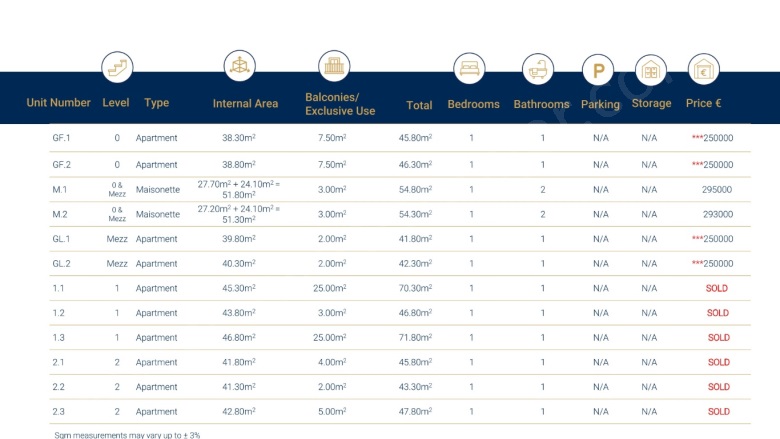Image resolution: width=780 pixels, height=439 pixels.
Task: Click the SOLD label for unit 1.1
Action: pyautogui.click(x=718, y=288)
